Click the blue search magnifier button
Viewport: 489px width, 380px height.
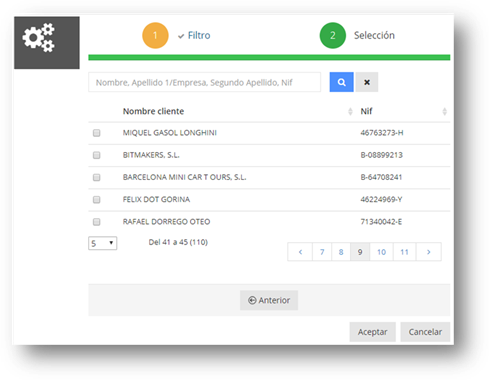[341, 82]
